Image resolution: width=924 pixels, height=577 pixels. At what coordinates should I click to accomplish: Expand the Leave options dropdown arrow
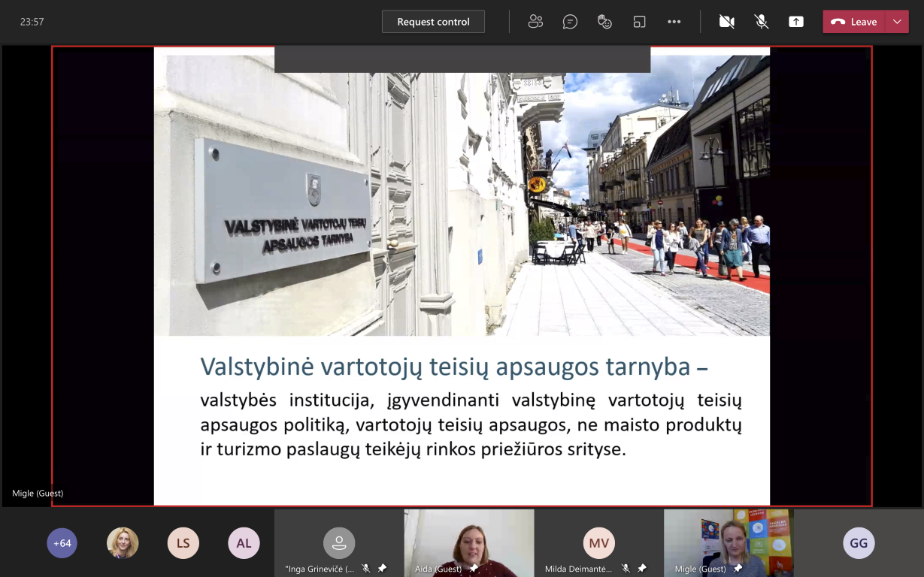click(897, 22)
